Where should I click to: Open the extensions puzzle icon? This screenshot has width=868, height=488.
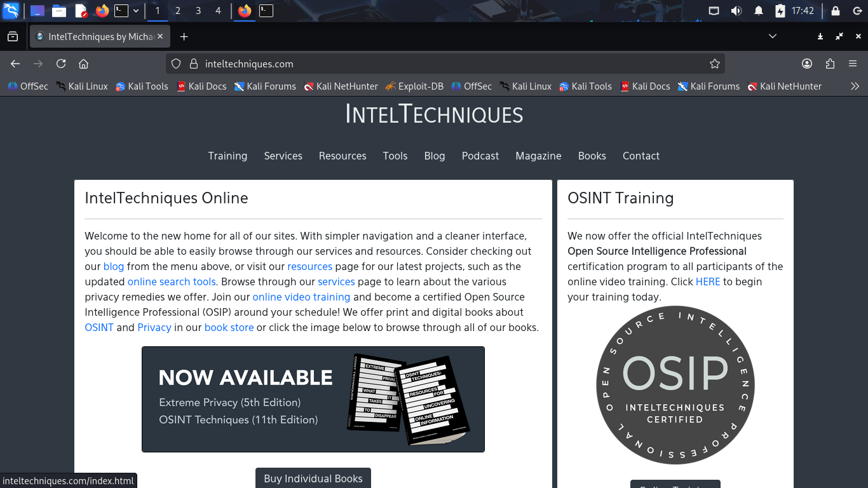click(830, 64)
